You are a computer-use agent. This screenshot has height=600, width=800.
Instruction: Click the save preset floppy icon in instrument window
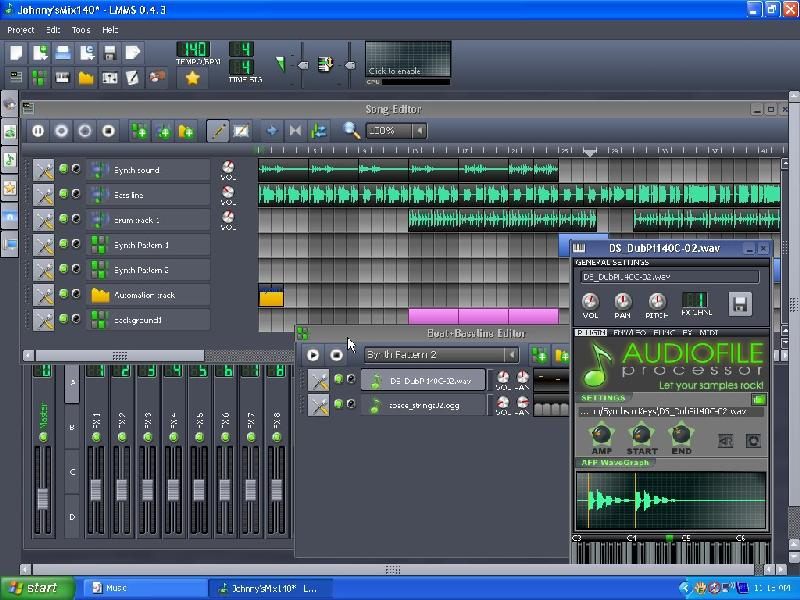(x=740, y=303)
